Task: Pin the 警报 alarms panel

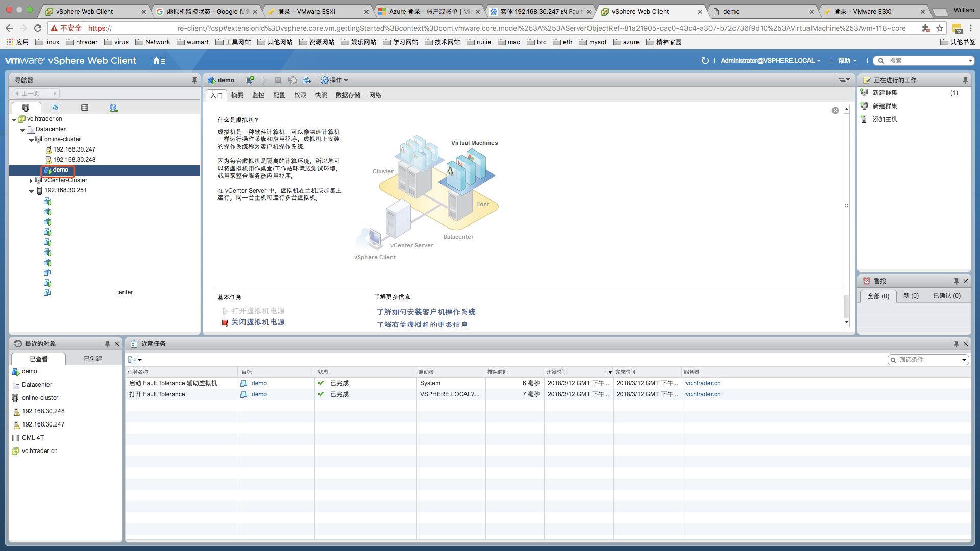Action: click(x=956, y=281)
